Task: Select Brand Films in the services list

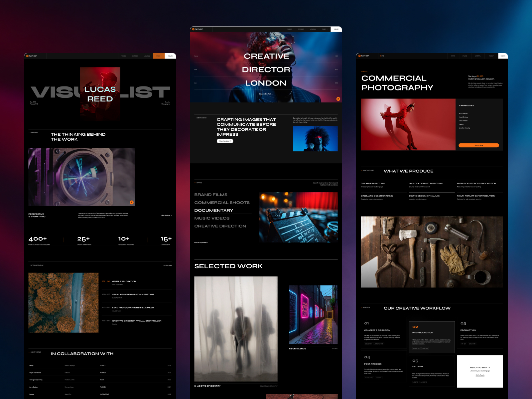Action: (211, 195)
